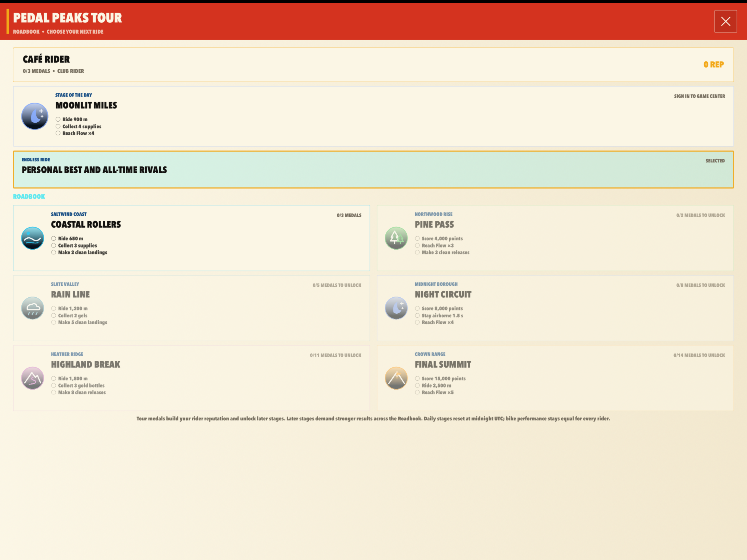This screenshot has height=560, width=747.
Task: Select the Pine Pass stage title
Action: click(x=434, y=224)
